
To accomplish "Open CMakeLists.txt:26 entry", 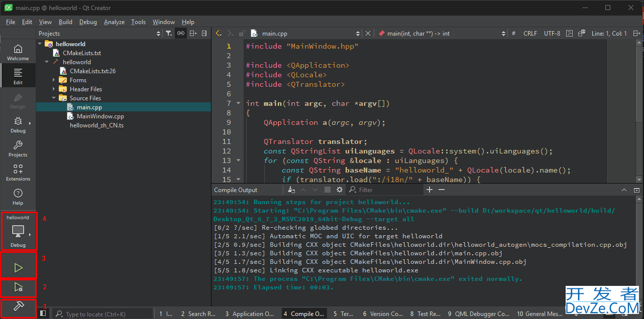I will (x=92, y=71).
